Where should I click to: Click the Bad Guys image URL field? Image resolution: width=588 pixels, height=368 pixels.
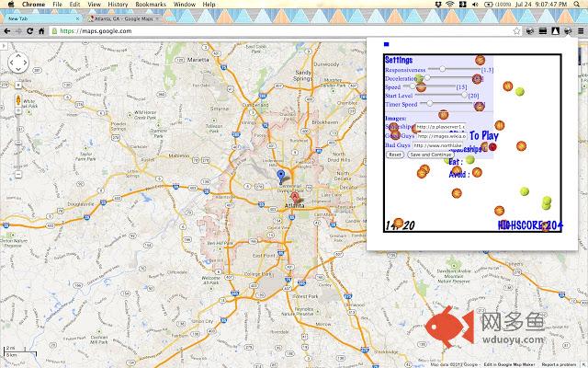coord(438,145)
